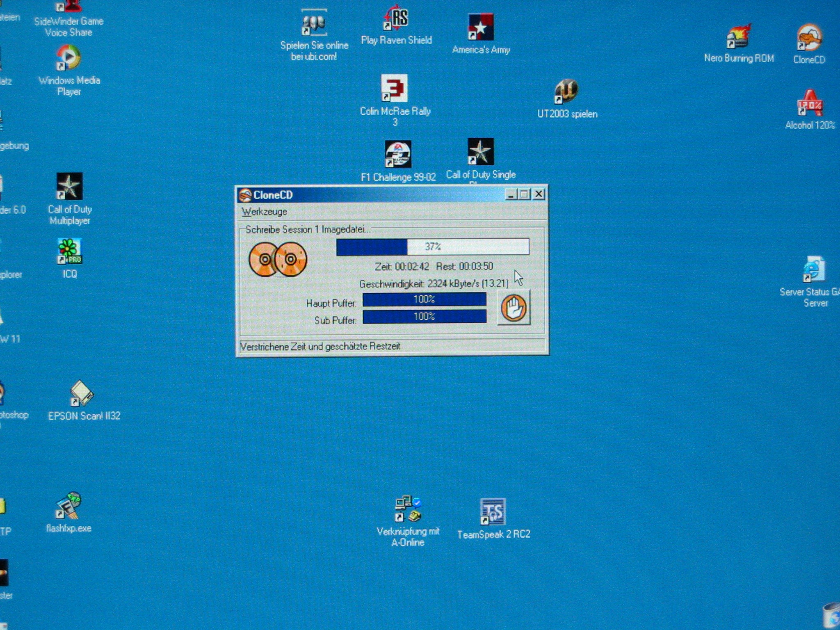
Task: Select the Verknüpfung mit A-Online icon
Action: [408, 509]
